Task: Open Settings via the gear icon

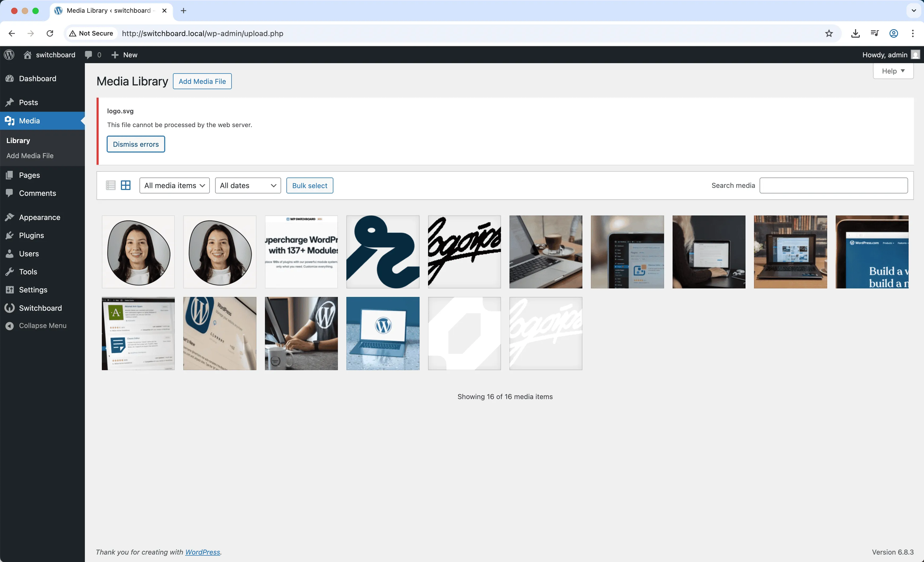Action: [x=10, y=290]
